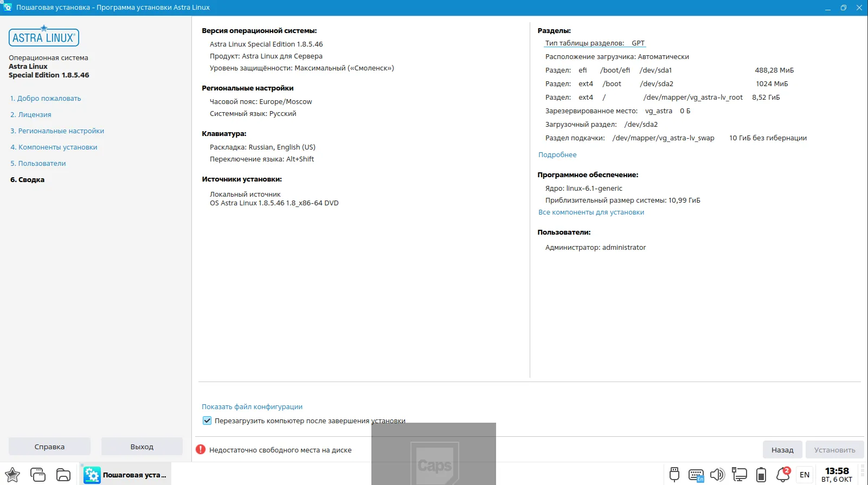The height and width of the screenshot is (485, 868).
Task: Go to step 4 Компоненты установки
Action: tap(54, 147)
